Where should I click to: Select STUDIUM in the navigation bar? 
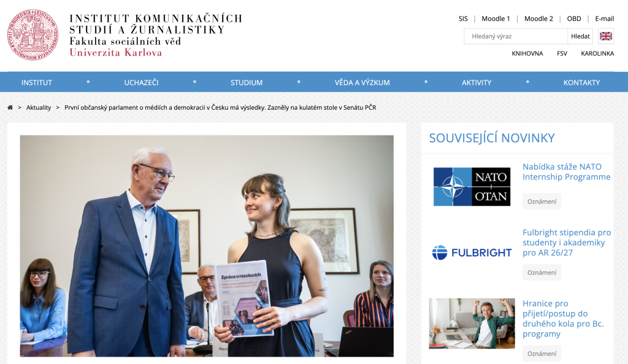tap(247, 82)
